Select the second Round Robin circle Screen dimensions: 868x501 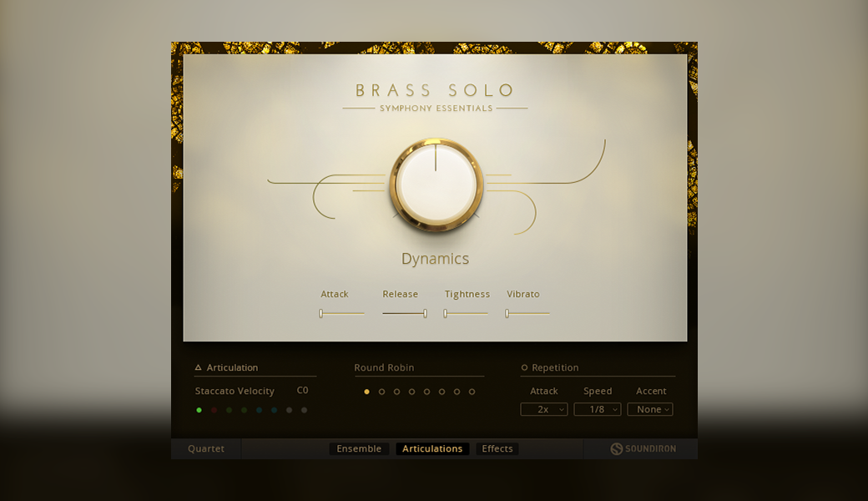(381, 392)
